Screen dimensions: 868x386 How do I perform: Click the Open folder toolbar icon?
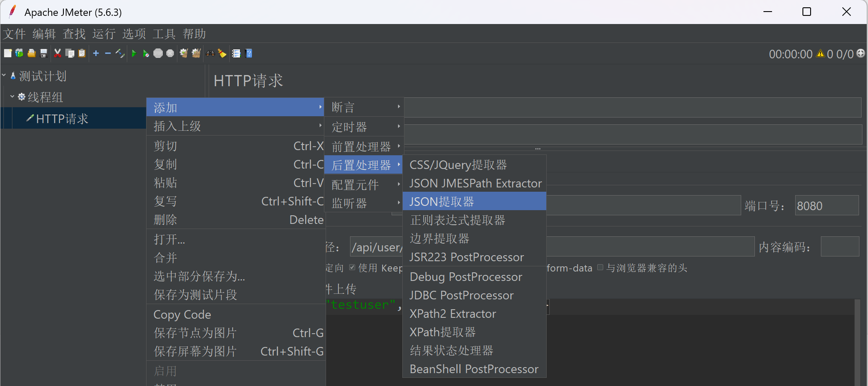31,53
